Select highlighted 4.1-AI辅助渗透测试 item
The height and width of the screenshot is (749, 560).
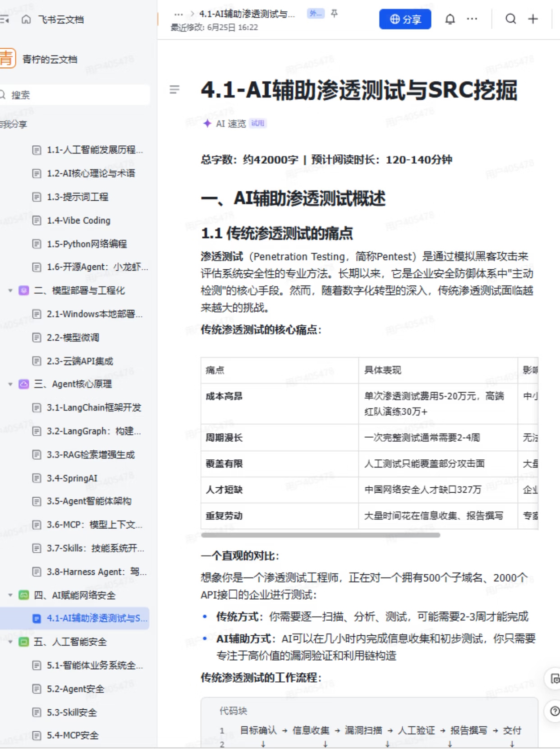[75, 618]
